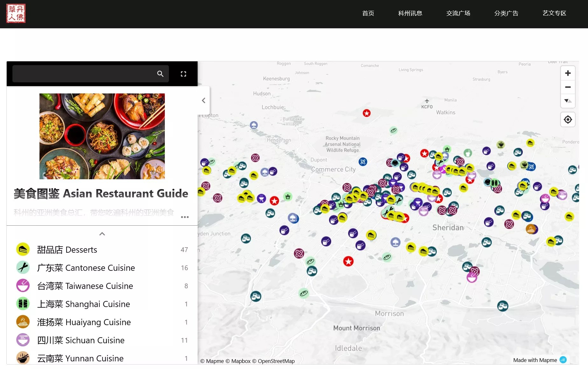Select Sichuan Cuisine purple category icon
This screenshot has height=369, width=588.
(23, 340)
